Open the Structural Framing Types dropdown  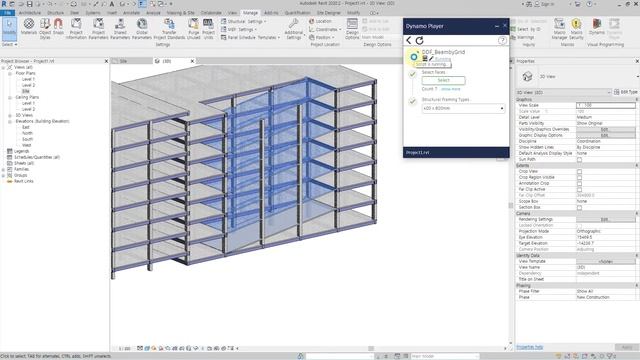pos(463,109)
